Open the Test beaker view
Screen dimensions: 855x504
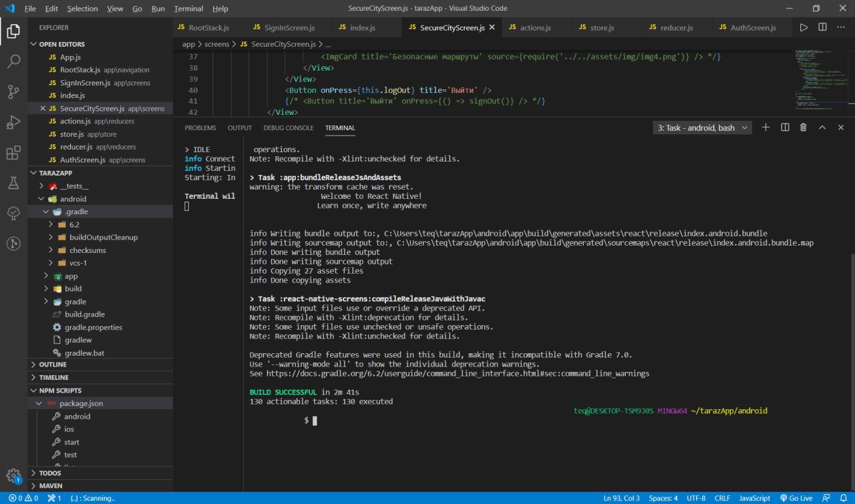(13, 182)
